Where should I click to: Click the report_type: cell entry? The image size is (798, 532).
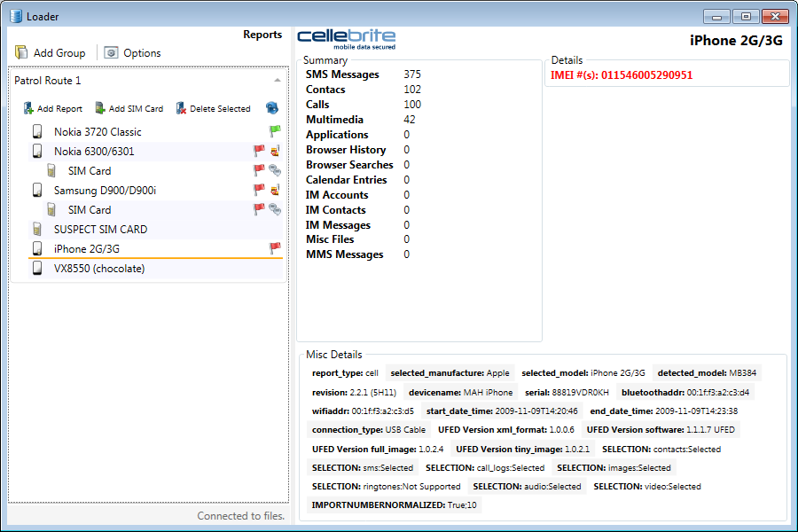pos(345,373)
